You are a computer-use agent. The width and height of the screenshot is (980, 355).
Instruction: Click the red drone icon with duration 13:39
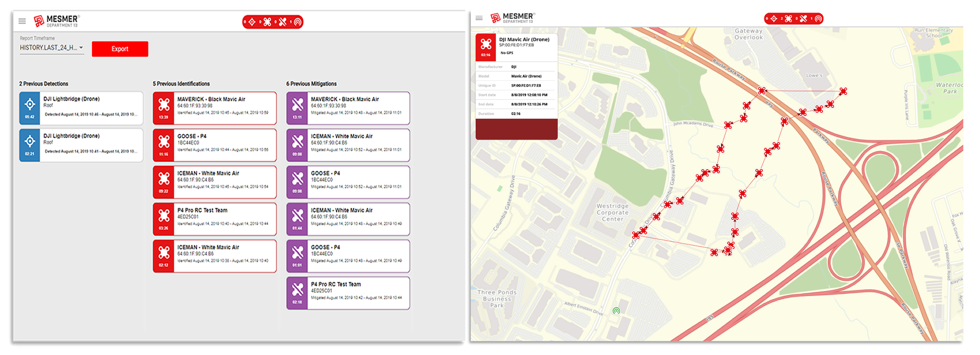point(164,104)
